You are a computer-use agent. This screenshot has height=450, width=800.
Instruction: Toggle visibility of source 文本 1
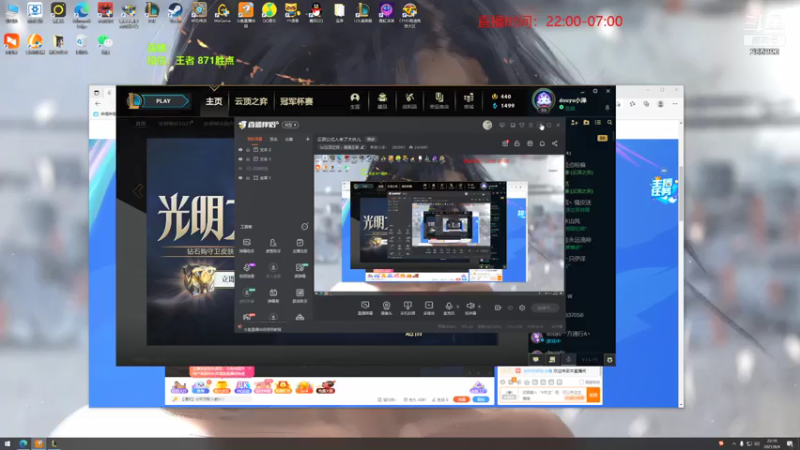240,159
